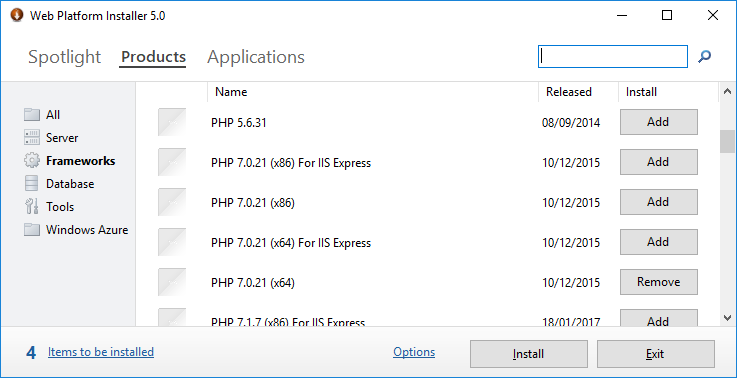Image resolution: width=737 pixels, height=378 pixels.
Task: Click the PHP 7.0.21 (x64) product thumbnail
Action: tap(172, 282)
